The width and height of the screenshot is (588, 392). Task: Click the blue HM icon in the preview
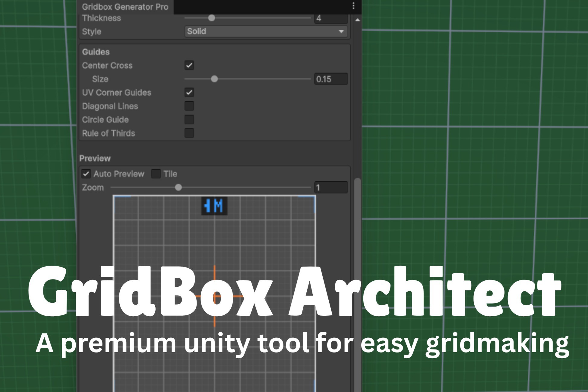point(214,206)
